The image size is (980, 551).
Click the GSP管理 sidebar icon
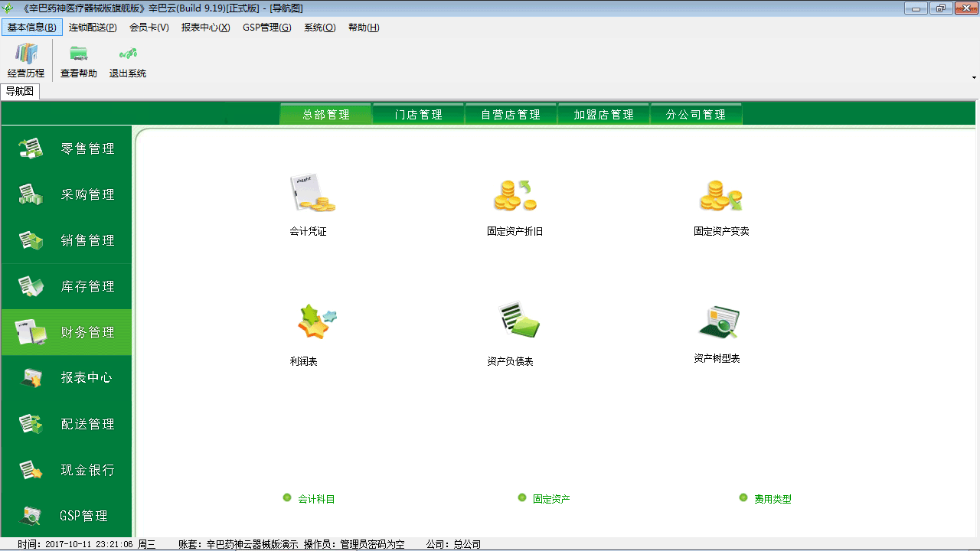pyautogui.click(x=31, y=516)
